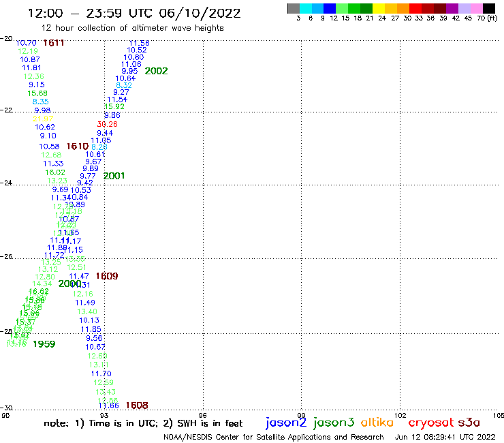Image resolution: width=504 pixels, height=443 pixels.
Task: Click the plot title with UTC date 06/10/2022
Action: click(134, 13)
